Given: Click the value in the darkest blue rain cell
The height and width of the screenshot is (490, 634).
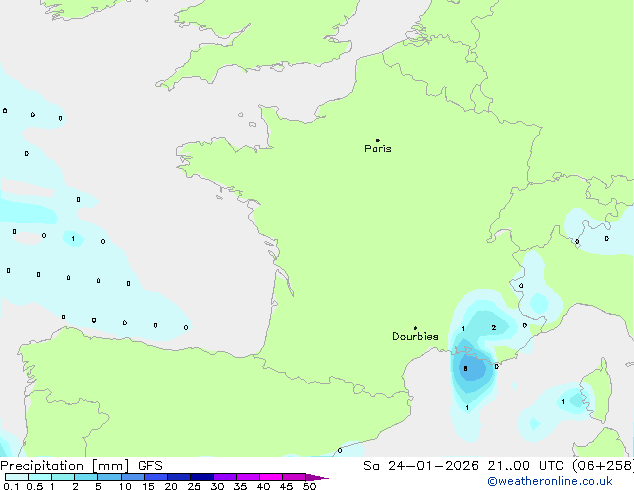Looking at the screenshot, I should (465, 368).
